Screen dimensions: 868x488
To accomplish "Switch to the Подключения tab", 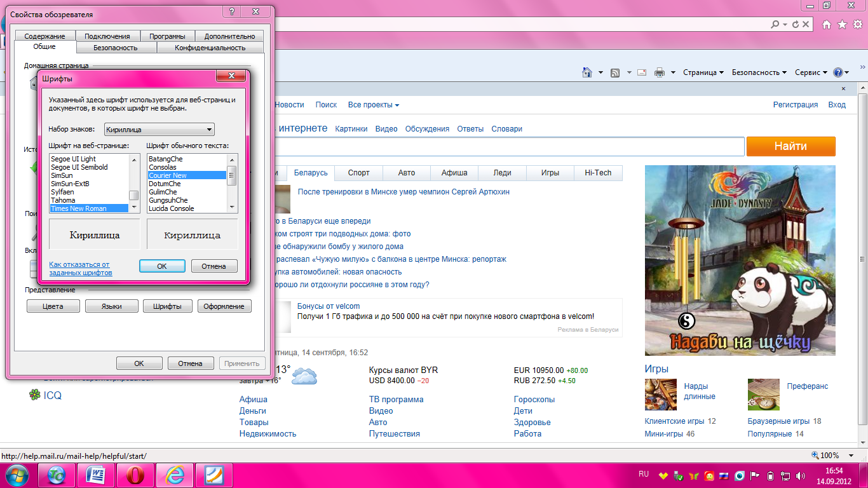I will 107,36.
